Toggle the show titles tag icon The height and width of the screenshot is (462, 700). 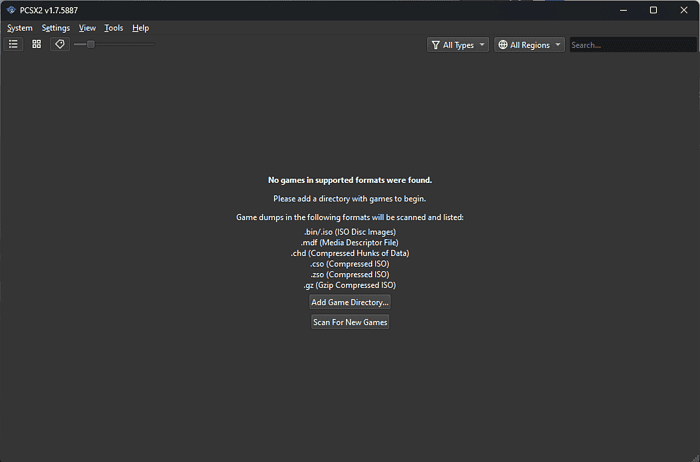click(59, 44)
